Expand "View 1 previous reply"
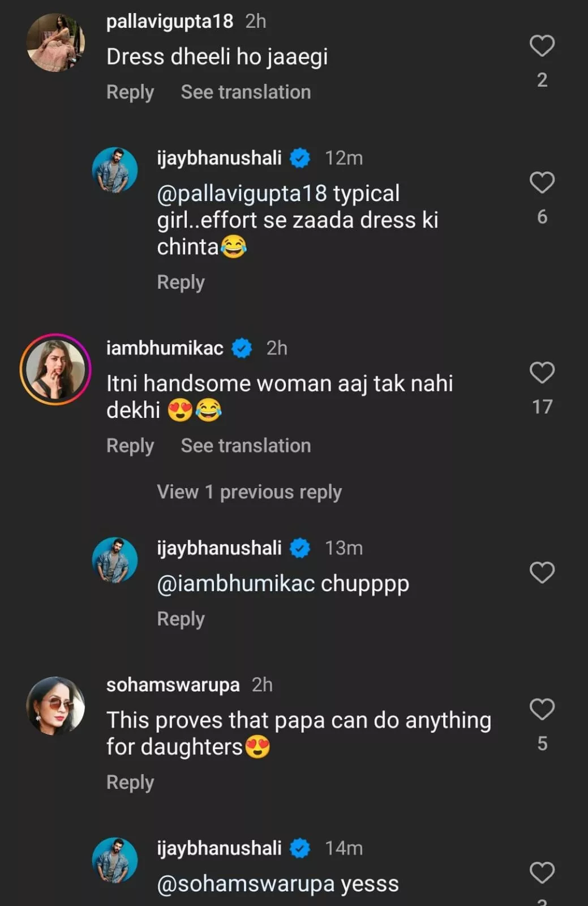 coord(249,492)
